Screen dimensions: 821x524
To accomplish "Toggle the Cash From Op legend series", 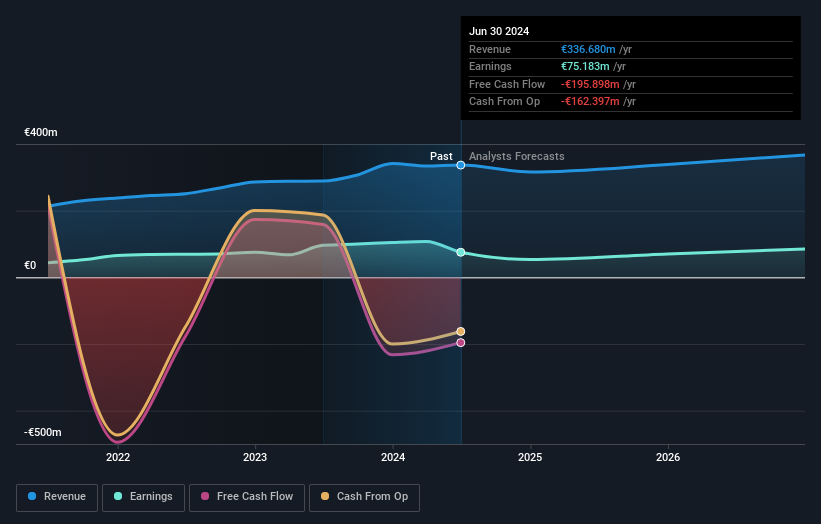I will [364, 497].
